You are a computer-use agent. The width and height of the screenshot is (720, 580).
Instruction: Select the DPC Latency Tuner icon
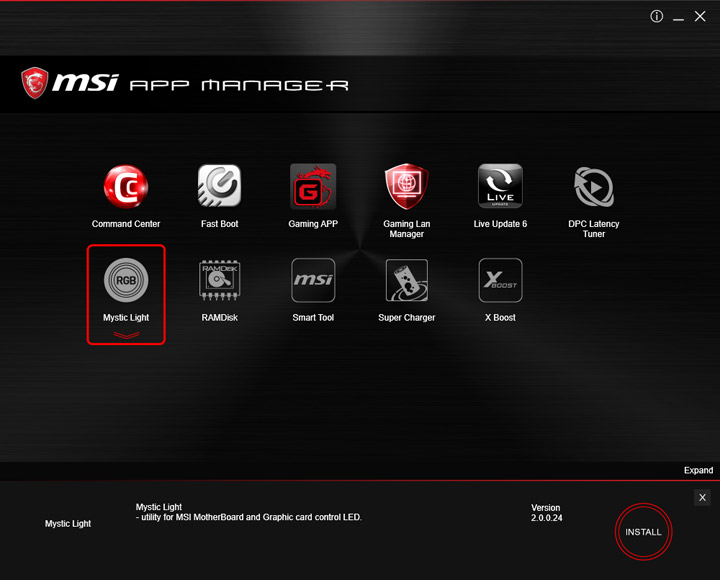tap(594, 187)
